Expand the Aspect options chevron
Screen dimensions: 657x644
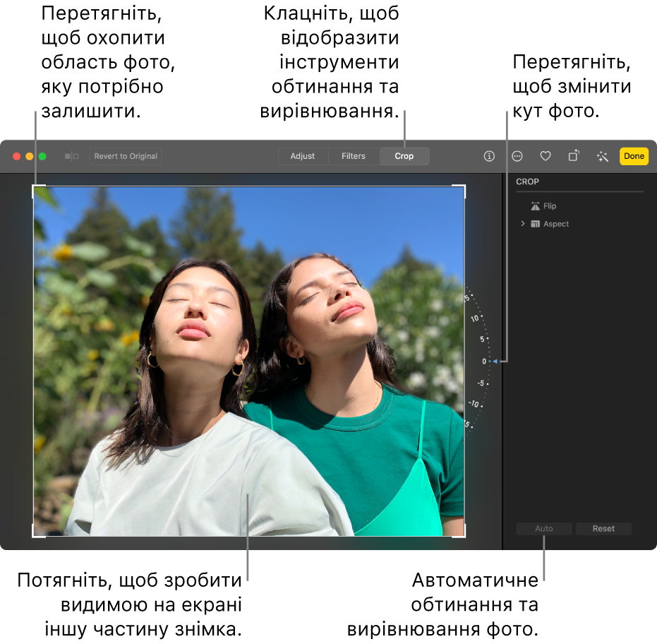(522, 223)
